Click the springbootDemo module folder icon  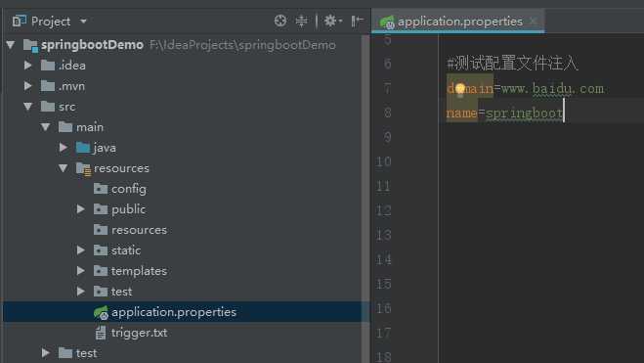[31, 45]
